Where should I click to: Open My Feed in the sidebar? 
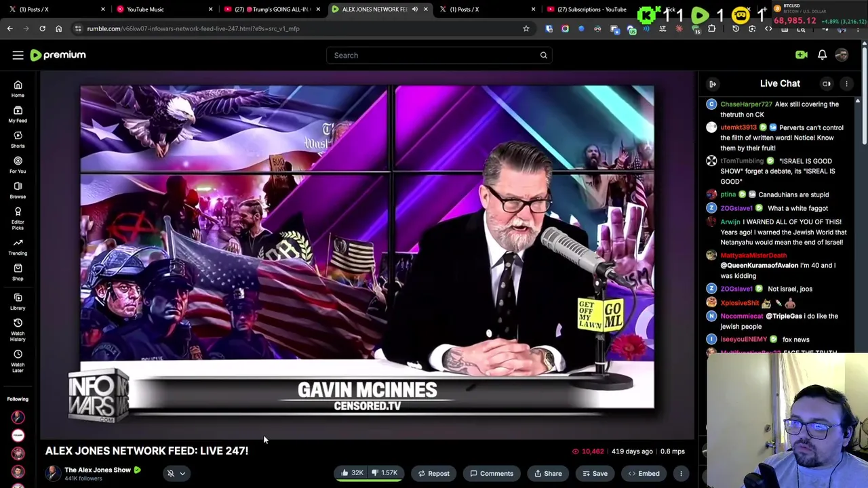coord(18,114)
